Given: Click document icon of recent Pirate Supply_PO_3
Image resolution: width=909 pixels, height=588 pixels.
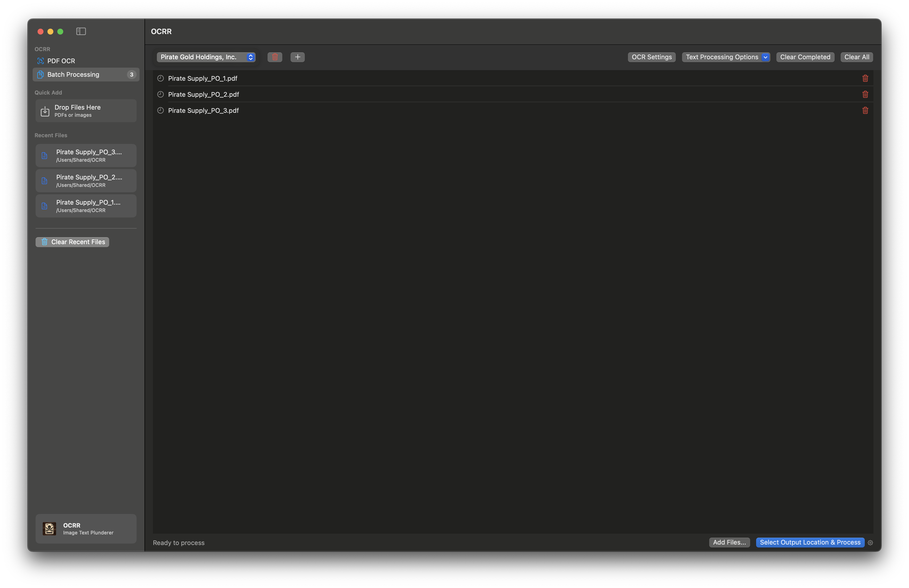Looking at the screenshot, I should (44, 156).
